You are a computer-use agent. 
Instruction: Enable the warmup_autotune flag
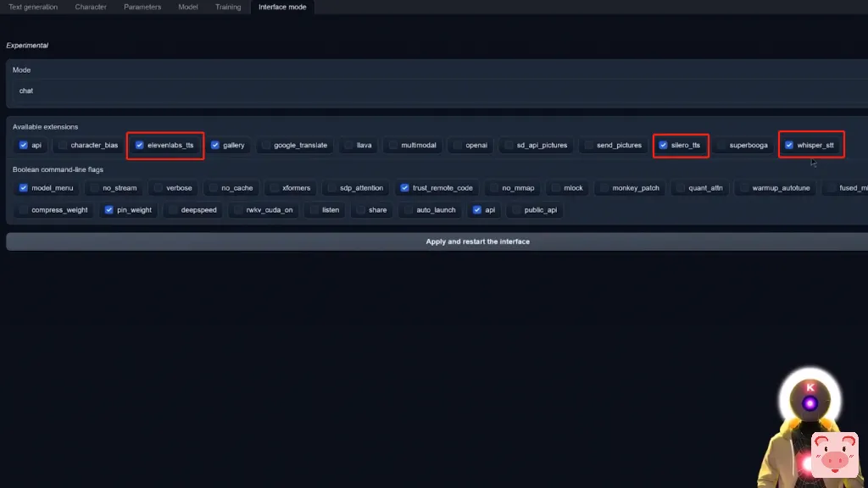click(x=744, y=188)
